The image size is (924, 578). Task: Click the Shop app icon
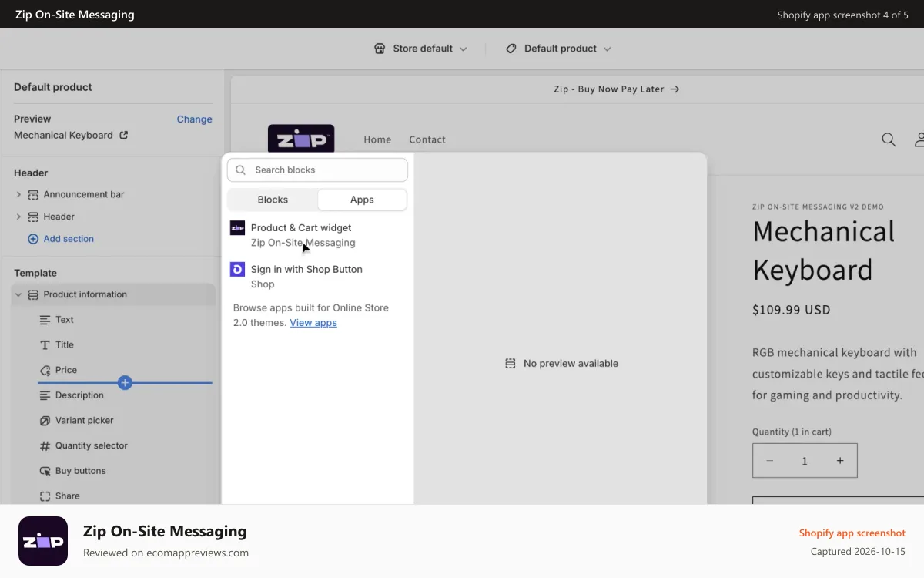237,269
